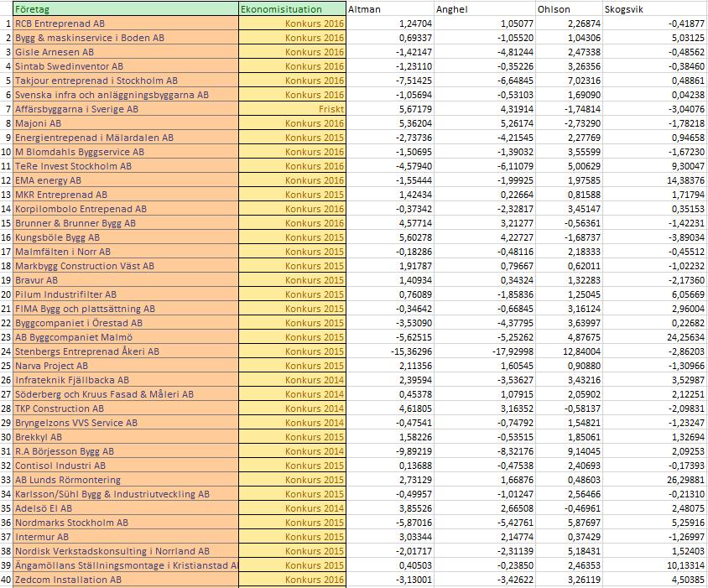Click the Ekonomisituation header cell

coord(292,9)
